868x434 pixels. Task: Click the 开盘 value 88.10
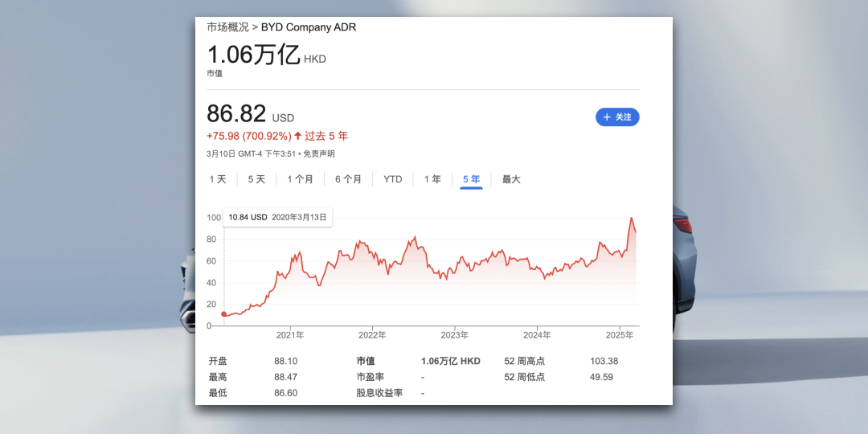pyautogui.click(x=285, y=361)
